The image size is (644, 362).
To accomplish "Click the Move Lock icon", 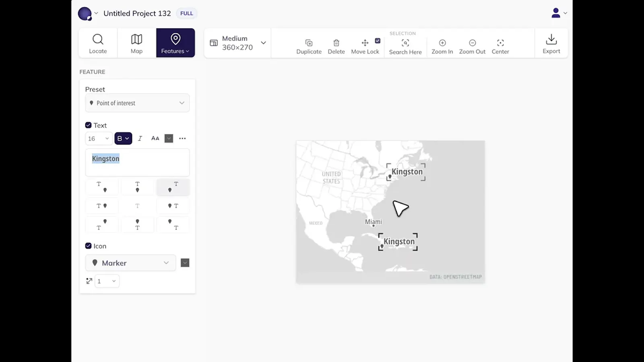I will click(365, 43).
